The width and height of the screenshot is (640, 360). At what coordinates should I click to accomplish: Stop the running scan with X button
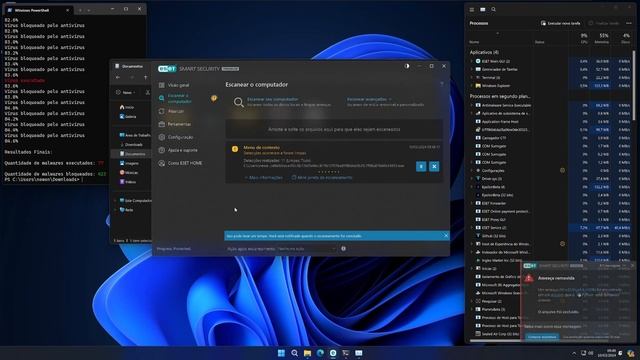(434, 166)
